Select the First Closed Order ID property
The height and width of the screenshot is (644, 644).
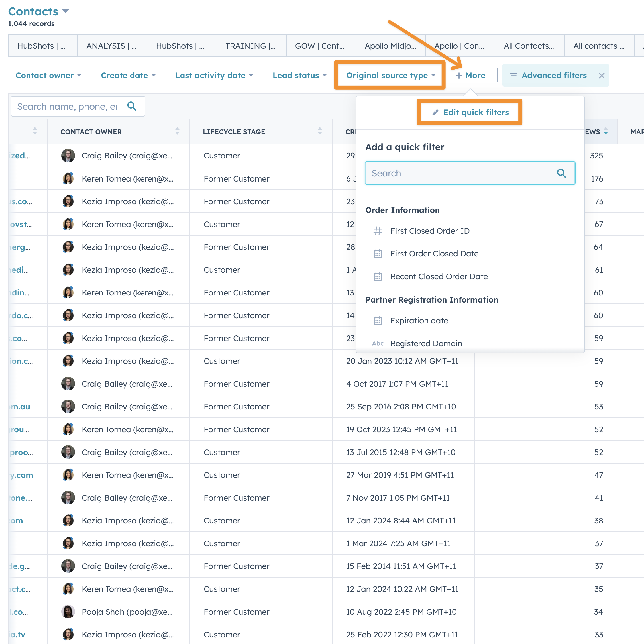click(430, 231)
